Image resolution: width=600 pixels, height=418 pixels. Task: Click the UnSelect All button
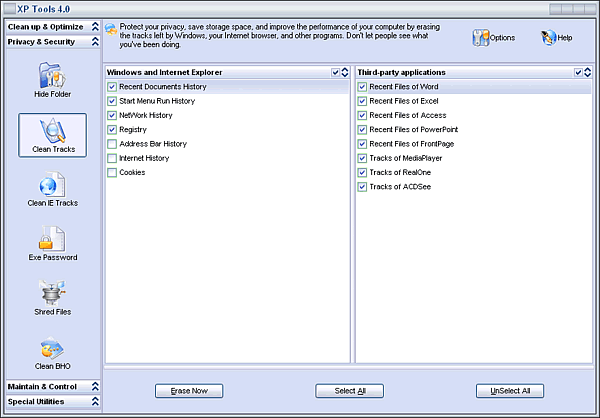510,391
